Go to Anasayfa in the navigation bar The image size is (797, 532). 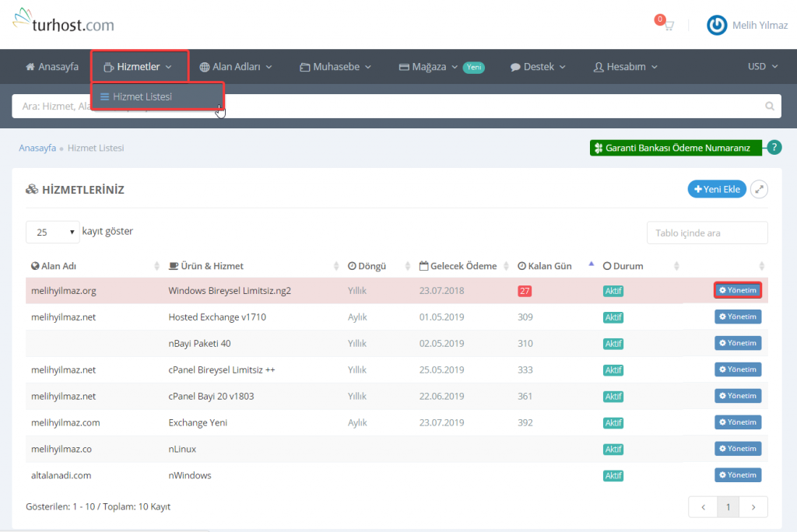tap(52, 67)
